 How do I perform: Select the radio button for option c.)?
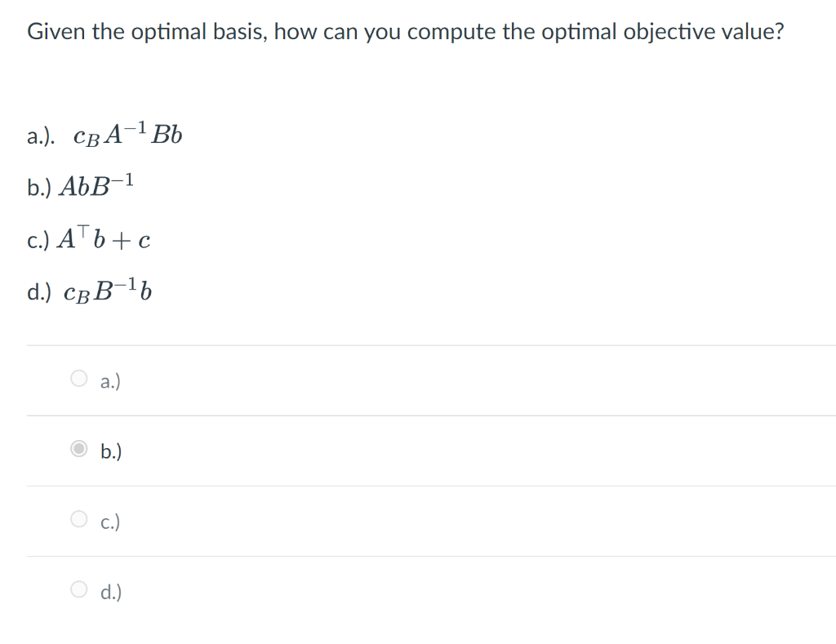(x=78, y=520)
